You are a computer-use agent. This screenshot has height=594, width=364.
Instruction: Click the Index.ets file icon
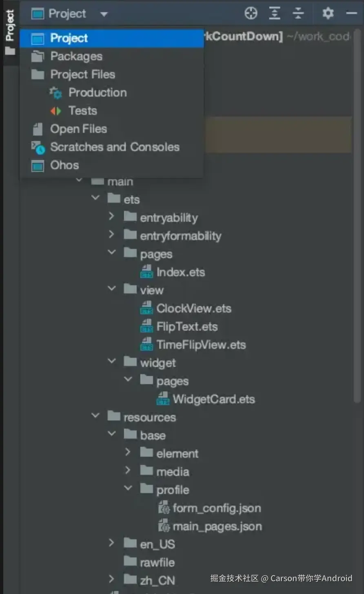tap(146, 272)
